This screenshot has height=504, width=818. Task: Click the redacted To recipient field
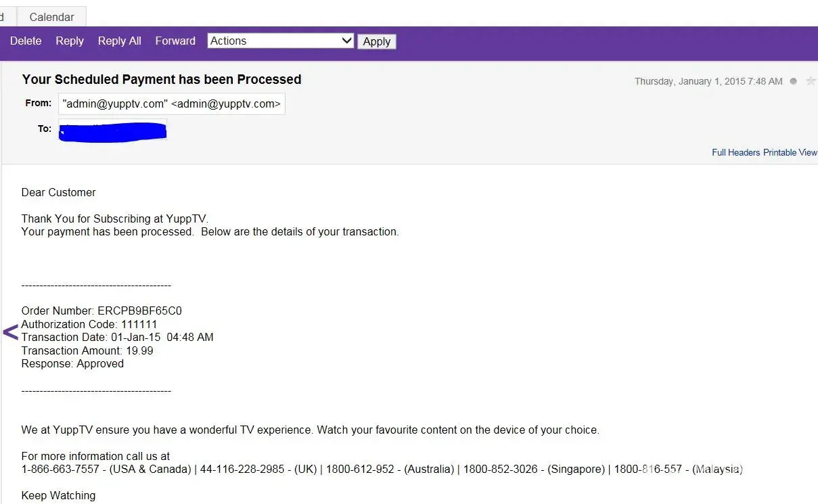click(113, 130)
